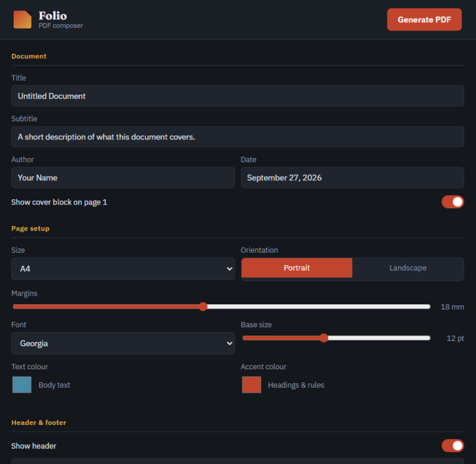Viewport: 476px width, 464px height.
Task: Click the Folio orange document logo icon
Action: (x=22, y=19)
